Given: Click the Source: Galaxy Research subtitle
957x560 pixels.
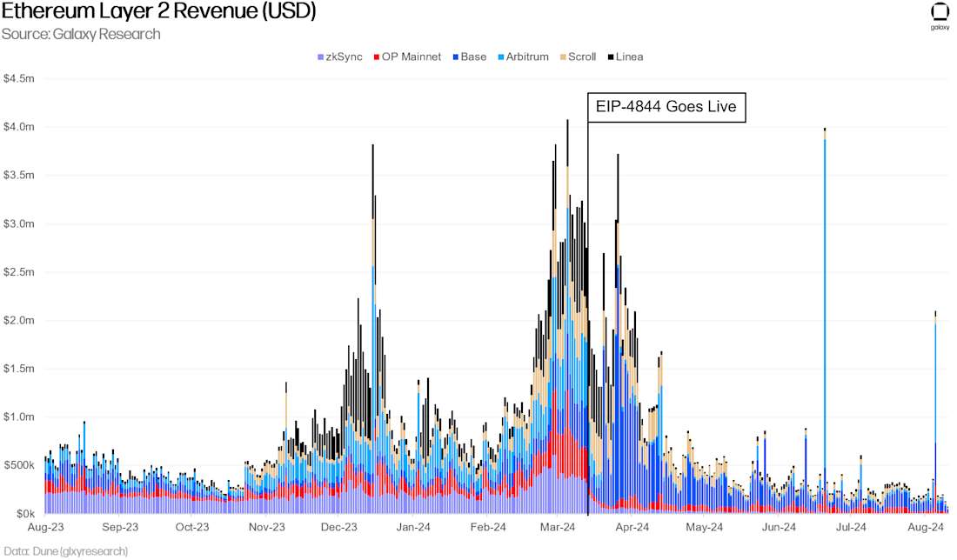Looking at the screenshot, I should tap(81, 34).
